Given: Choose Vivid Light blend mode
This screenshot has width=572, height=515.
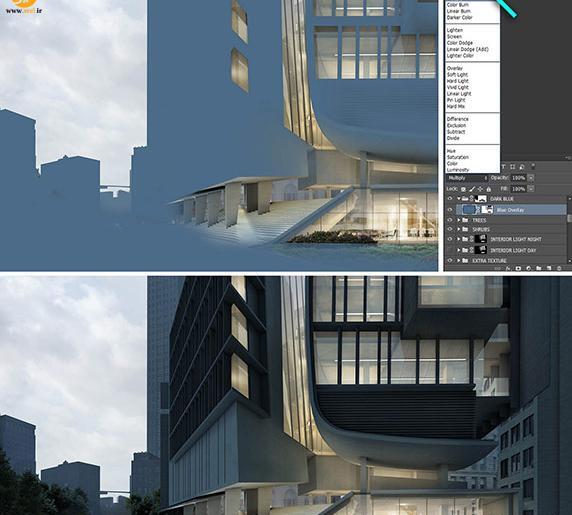Looking at the screenshot, I should click(x=457, y=87).
